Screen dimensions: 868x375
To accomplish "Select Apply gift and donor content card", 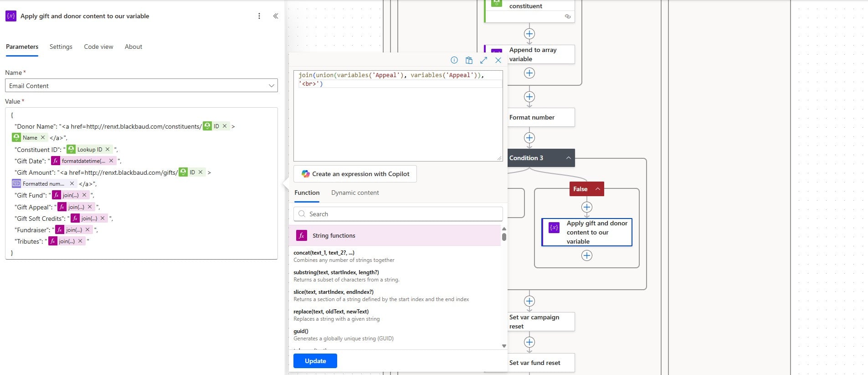I will click(x=587, y=232).
